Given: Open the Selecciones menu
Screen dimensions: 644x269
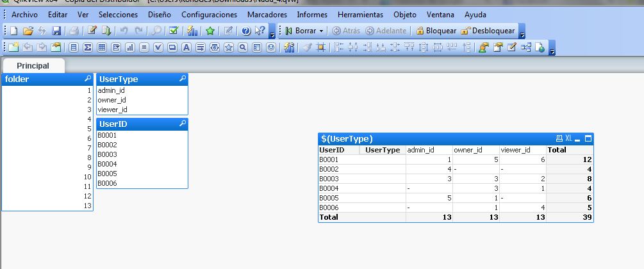Looking at the screenshot, I should click(119, 15).
